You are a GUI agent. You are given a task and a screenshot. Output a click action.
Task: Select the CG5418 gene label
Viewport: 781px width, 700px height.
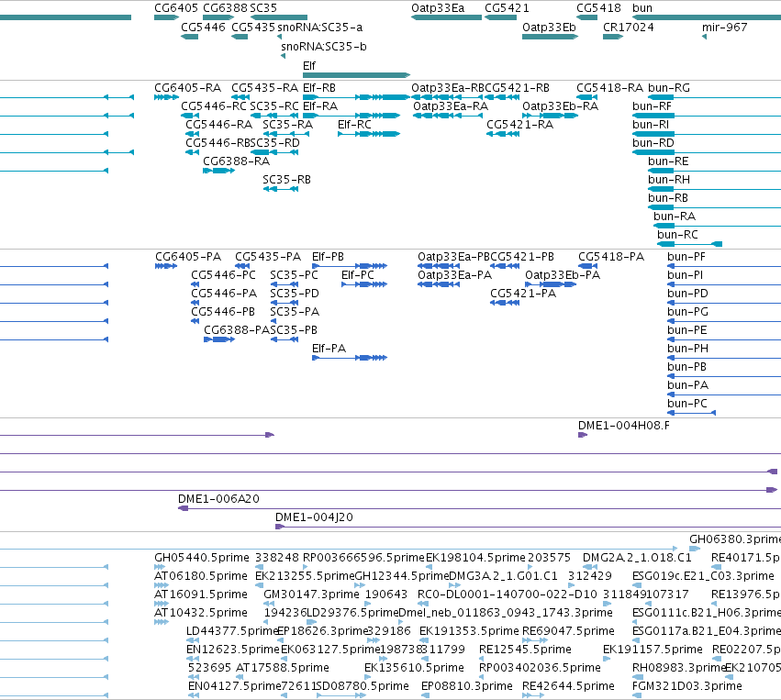click(x=598, y=8)
